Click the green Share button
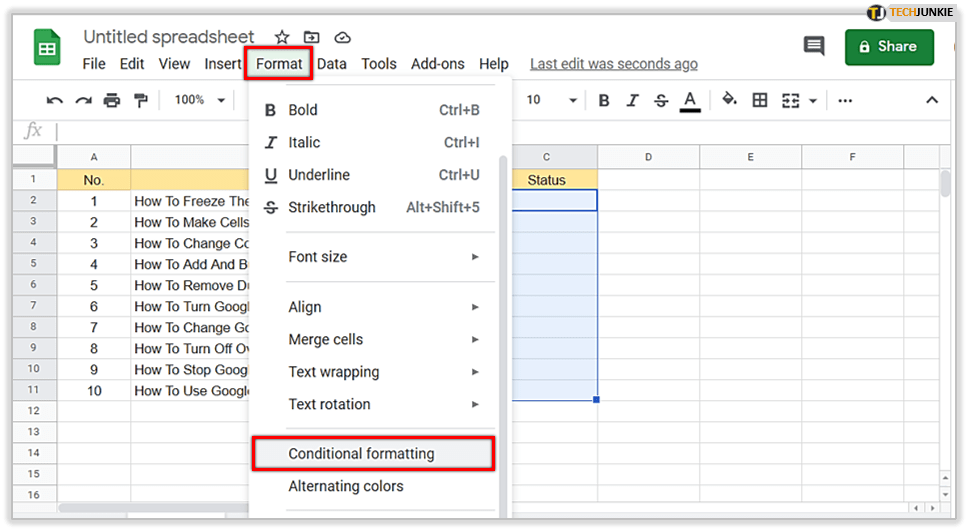968x531 pixels. 888,46
